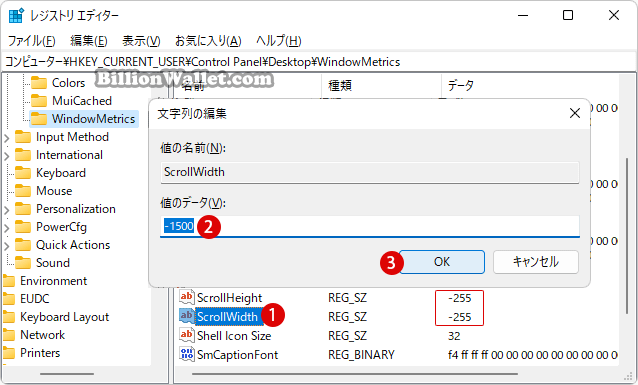Click the MuiCached folder icon
The width and height of the screenshot is (638, 385).
39,101
